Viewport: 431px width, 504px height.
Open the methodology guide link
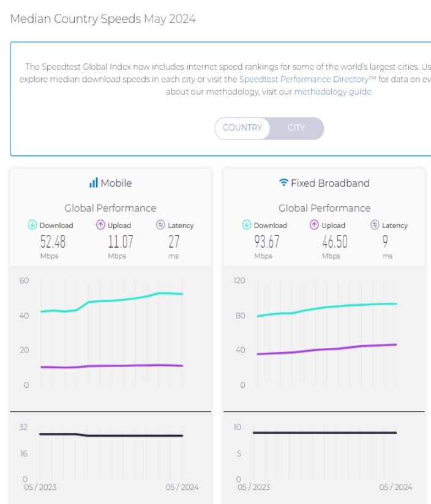tap(332, 92)
